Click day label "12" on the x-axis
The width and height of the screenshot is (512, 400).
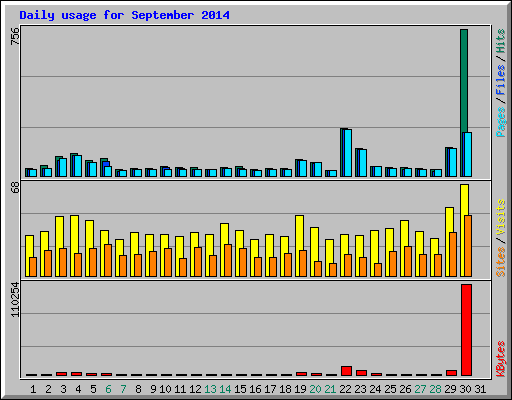point(195,389)
